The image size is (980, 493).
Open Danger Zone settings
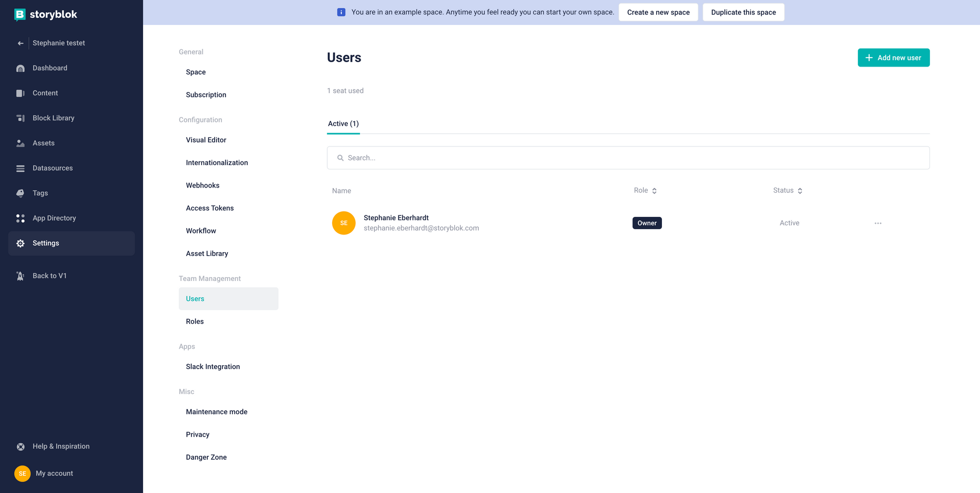(206, 457)
